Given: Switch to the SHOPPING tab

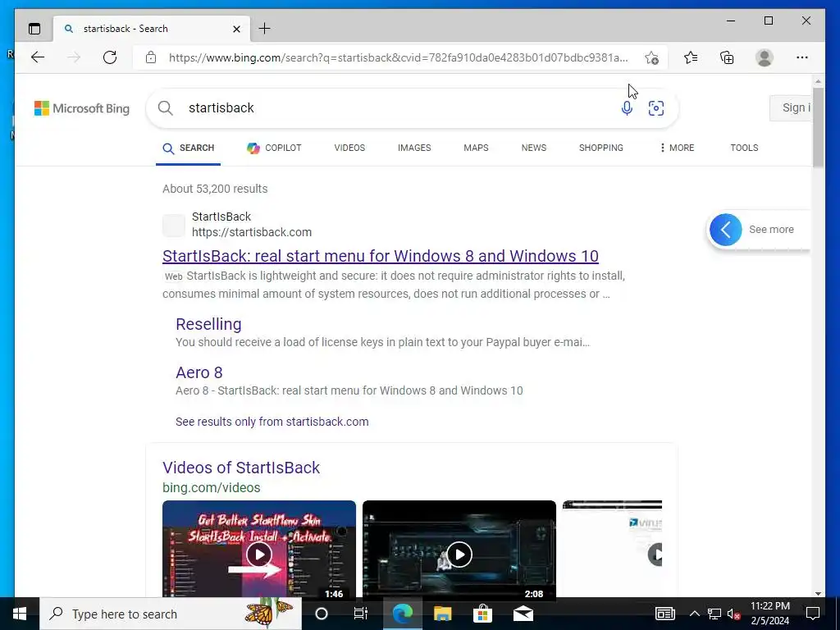Looking at the screenshot, I should coord(600,148).
